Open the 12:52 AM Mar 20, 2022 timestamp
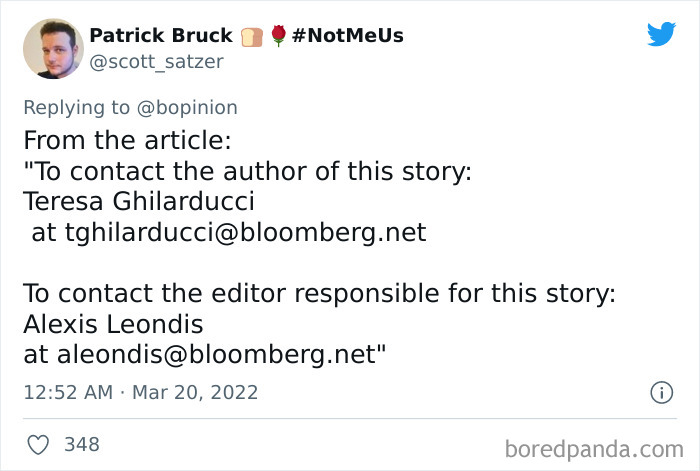 coord(140,393)
